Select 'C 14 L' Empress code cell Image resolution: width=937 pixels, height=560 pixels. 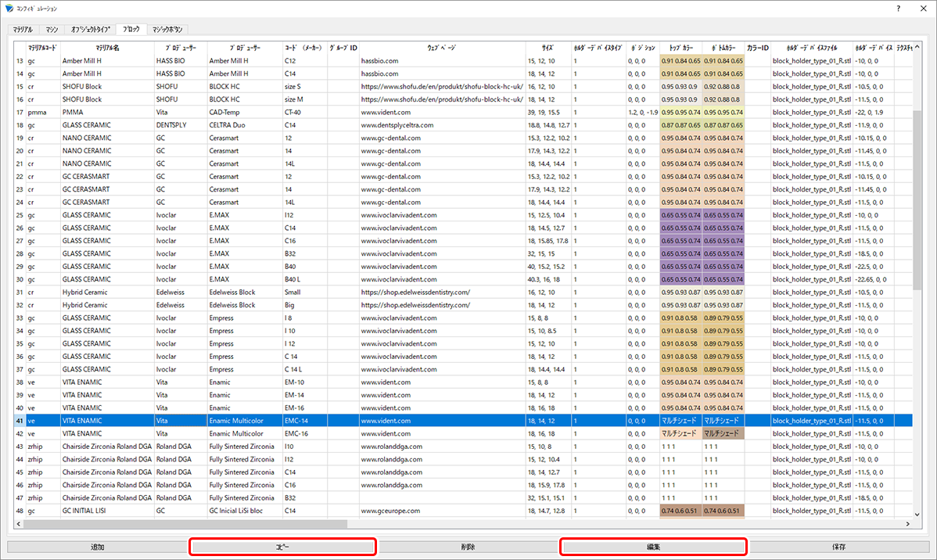click(305, 369)
